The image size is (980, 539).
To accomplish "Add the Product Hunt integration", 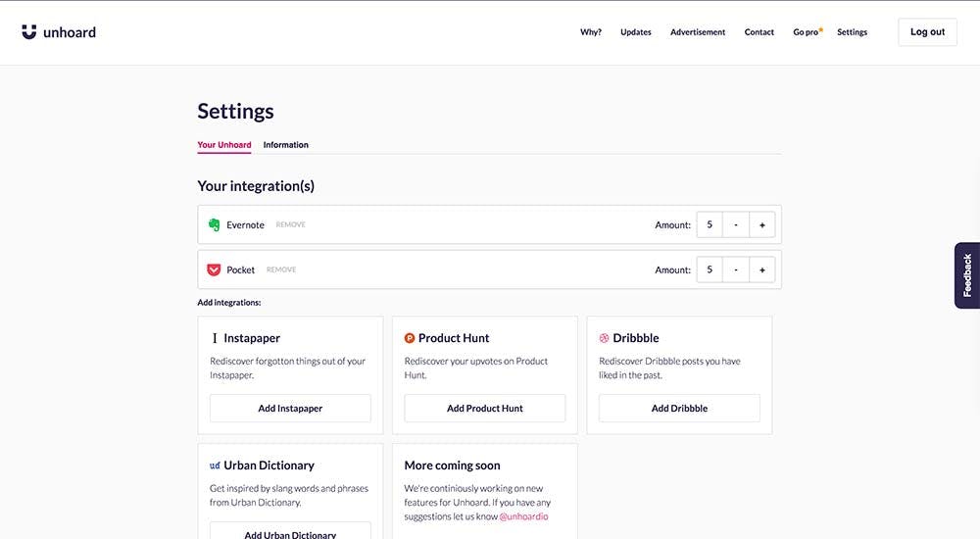I will (484, 408).
